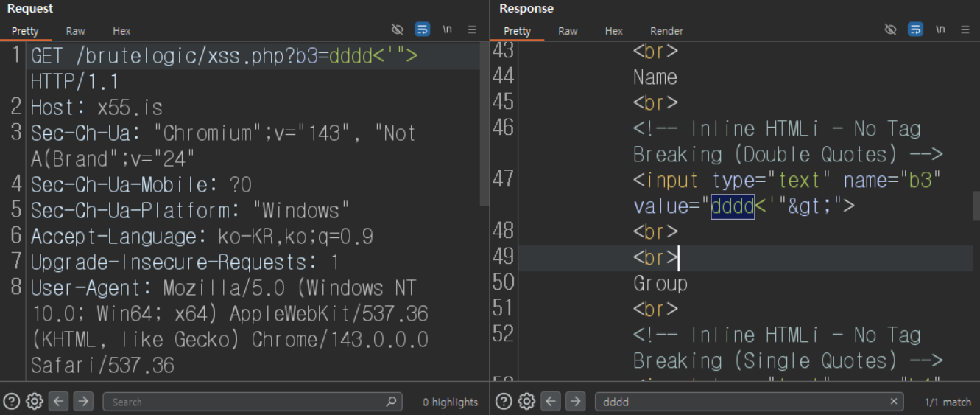980x415 pixels.
Task: Go to next match in Request search
Action: (x=83, y=401)
